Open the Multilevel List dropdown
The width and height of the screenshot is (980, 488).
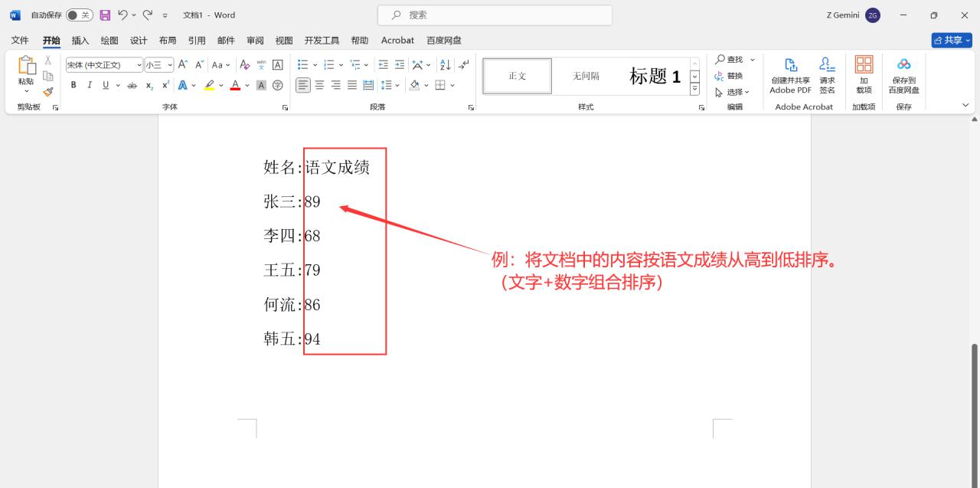pos(367,65)
